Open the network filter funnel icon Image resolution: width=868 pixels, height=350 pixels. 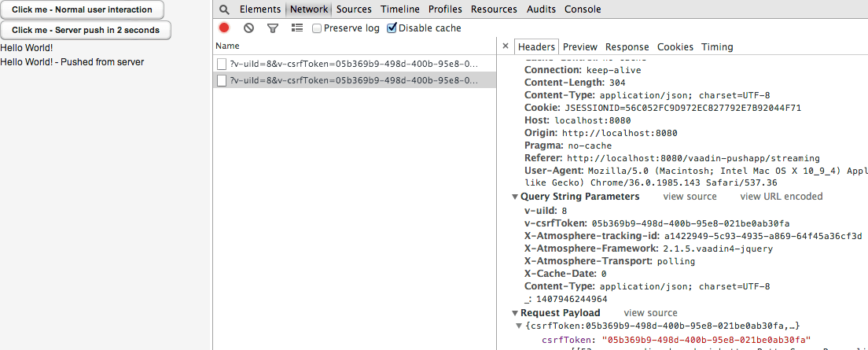pos(273,28)
